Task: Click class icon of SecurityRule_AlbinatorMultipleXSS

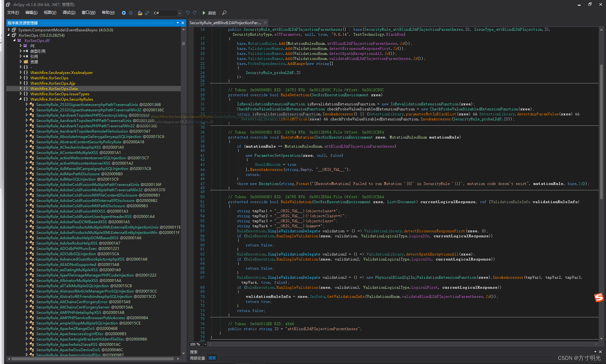Action: (x=32, y=280)
